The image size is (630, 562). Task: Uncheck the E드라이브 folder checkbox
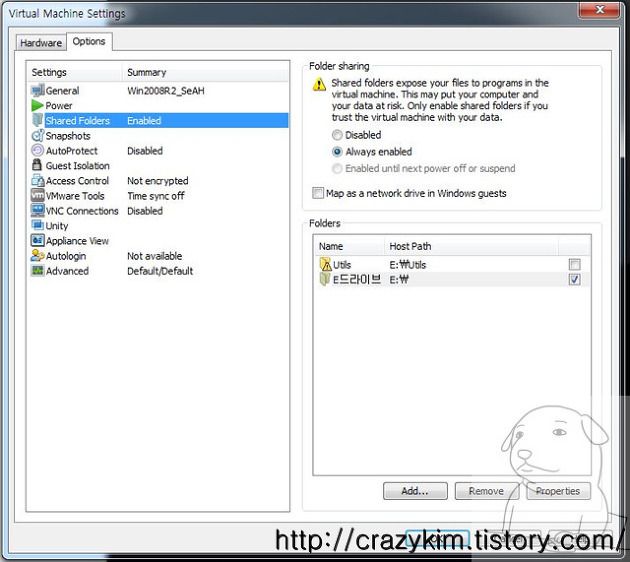click(575, 279)
